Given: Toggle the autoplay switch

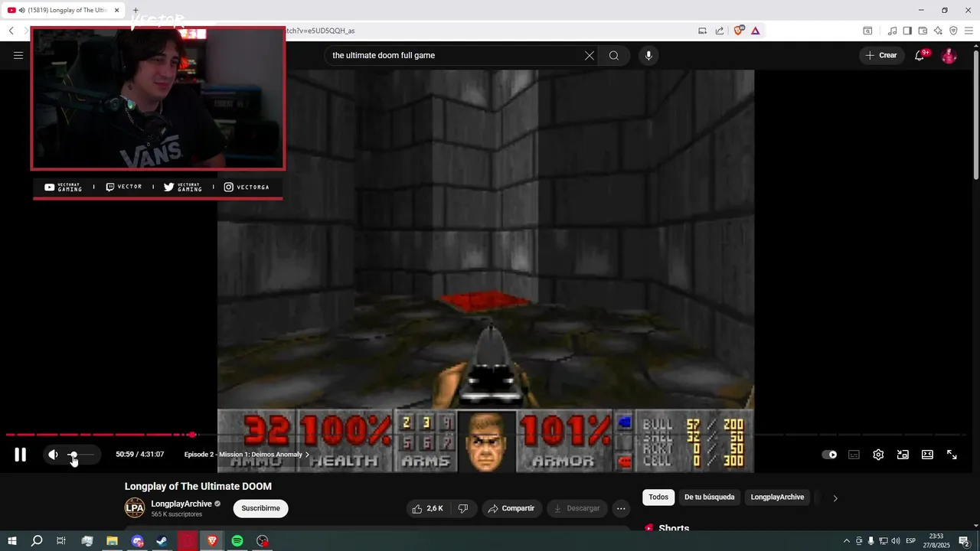Looking at the screenshot, I should click(829, 455).
